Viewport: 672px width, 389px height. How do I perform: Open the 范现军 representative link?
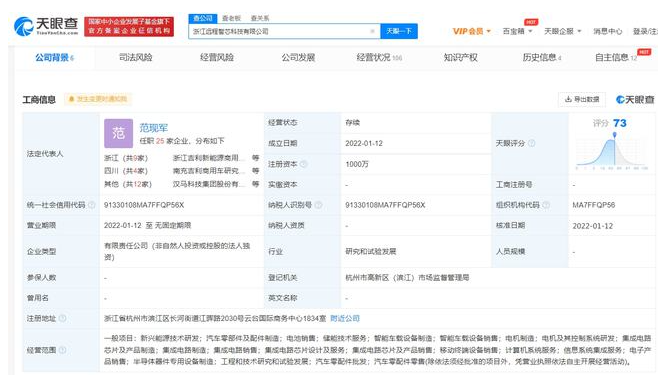[x=153, y=128]
